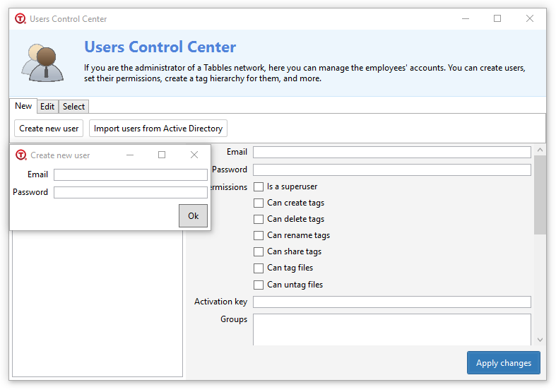Click the Apply changes button
This screenshot has width=556, height=392.
pos(504,363)
